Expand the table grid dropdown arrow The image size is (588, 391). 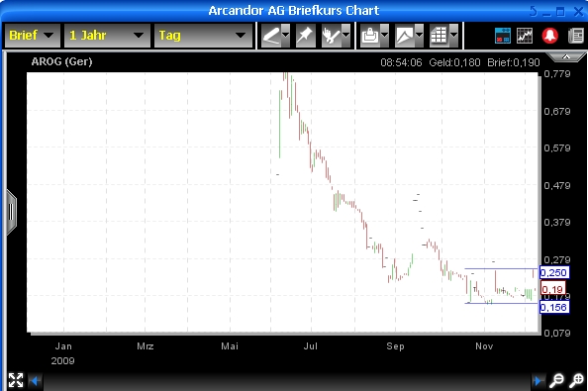pos(453,36)
